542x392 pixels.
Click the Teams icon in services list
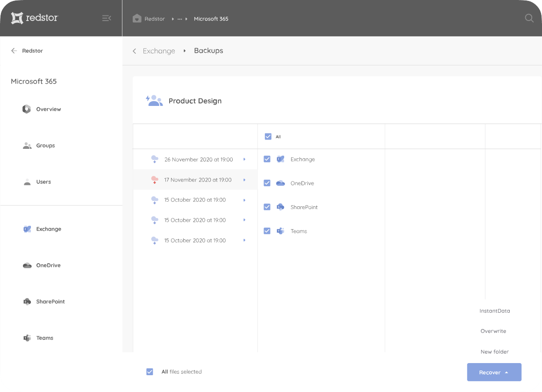[280, 231]
